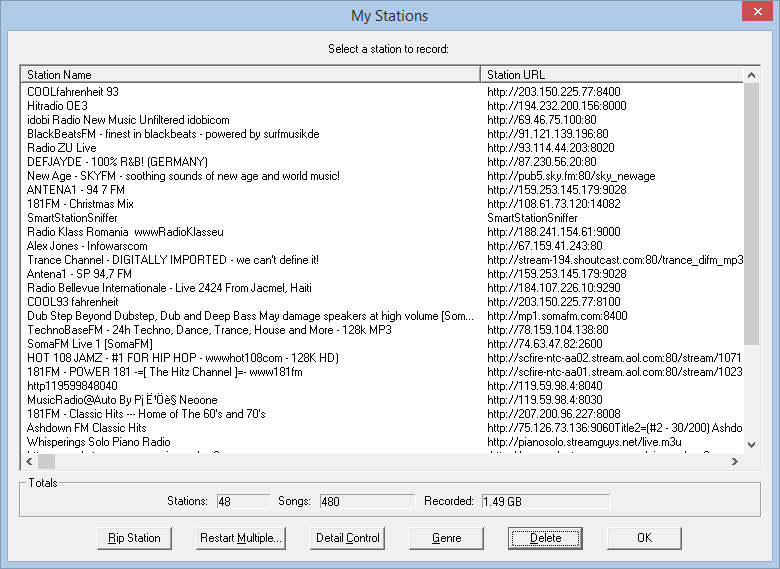Click URL http://74.63.47.82:2600
This screenshot has height=569, width=780.
[545, 344]
